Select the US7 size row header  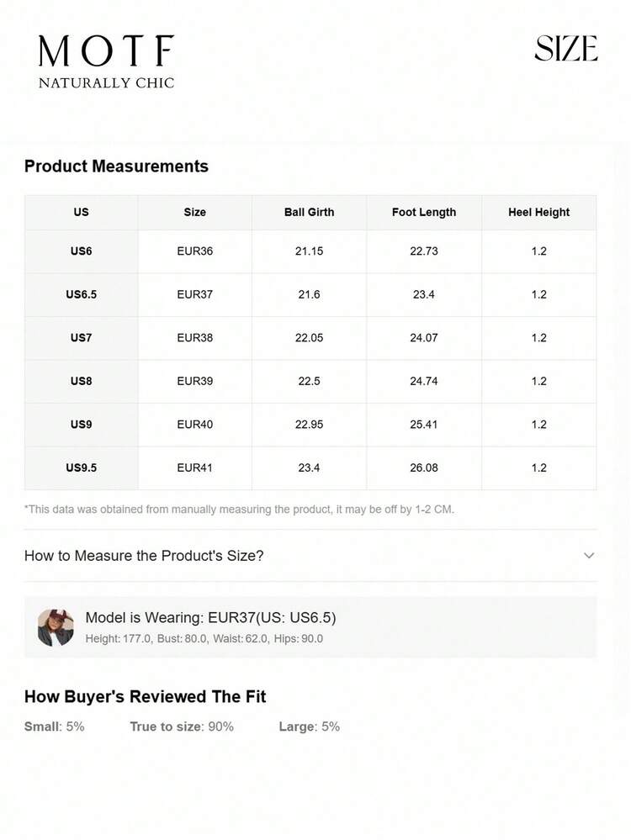(81, 338)
